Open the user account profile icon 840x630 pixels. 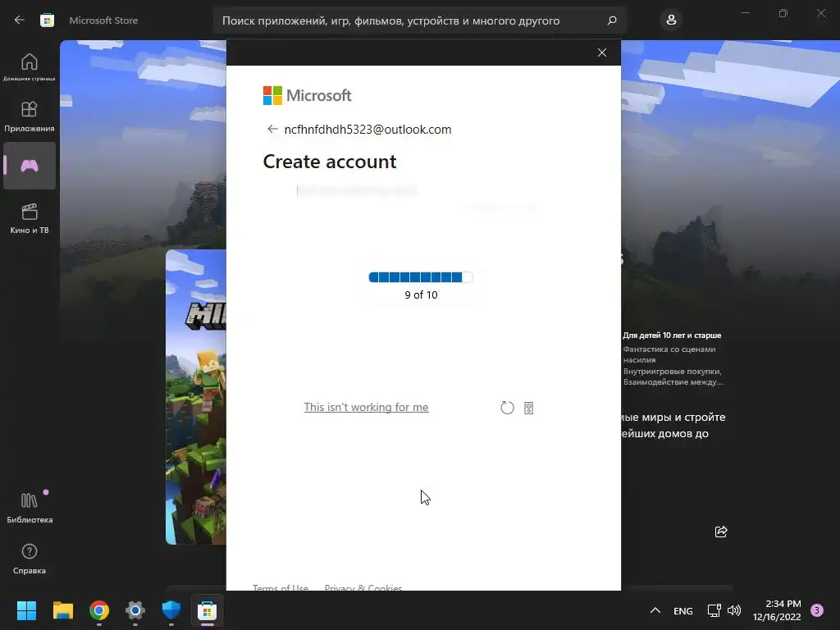click(671, 21)
